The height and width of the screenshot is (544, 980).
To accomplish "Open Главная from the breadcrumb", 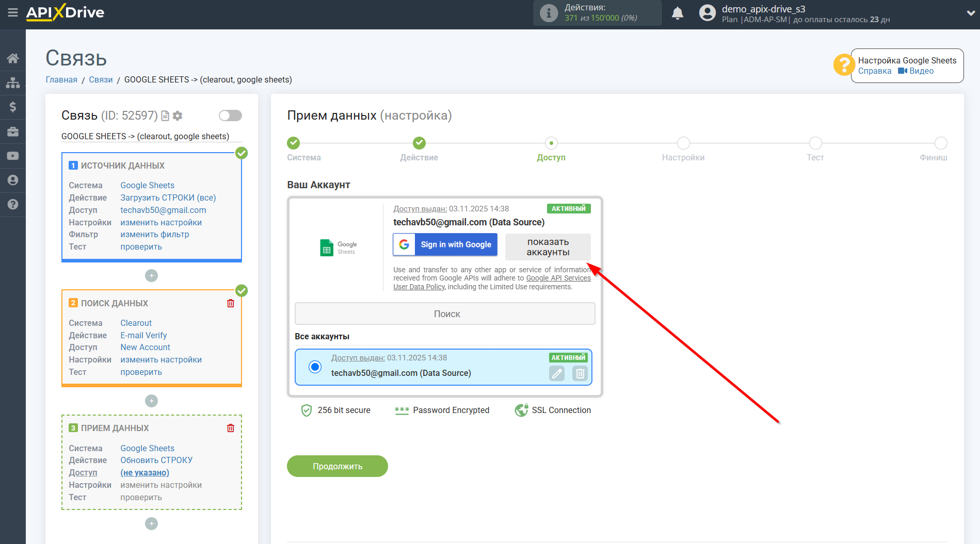I will (61, 79).
